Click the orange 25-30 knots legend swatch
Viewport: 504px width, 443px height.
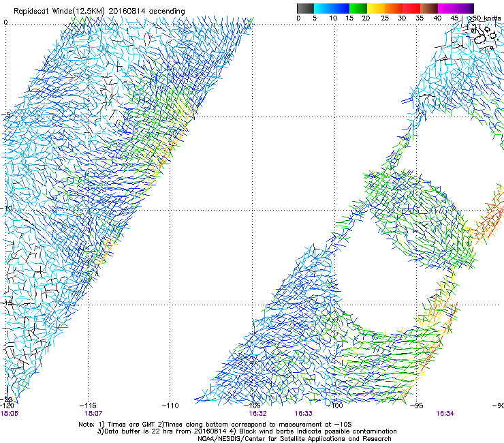click(394, 8)
